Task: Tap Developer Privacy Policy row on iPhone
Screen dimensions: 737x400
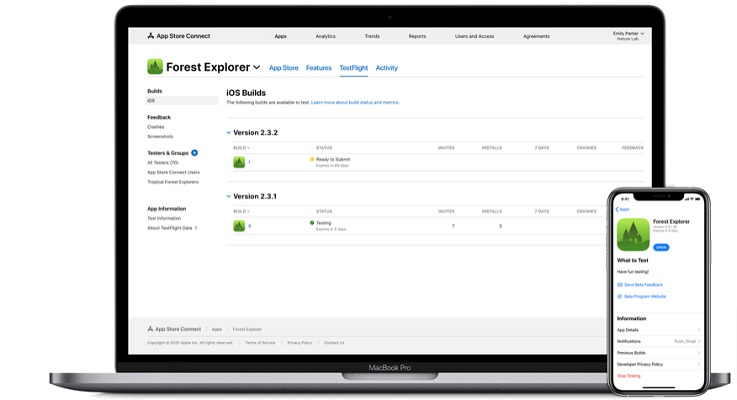Action: (659, 364)
